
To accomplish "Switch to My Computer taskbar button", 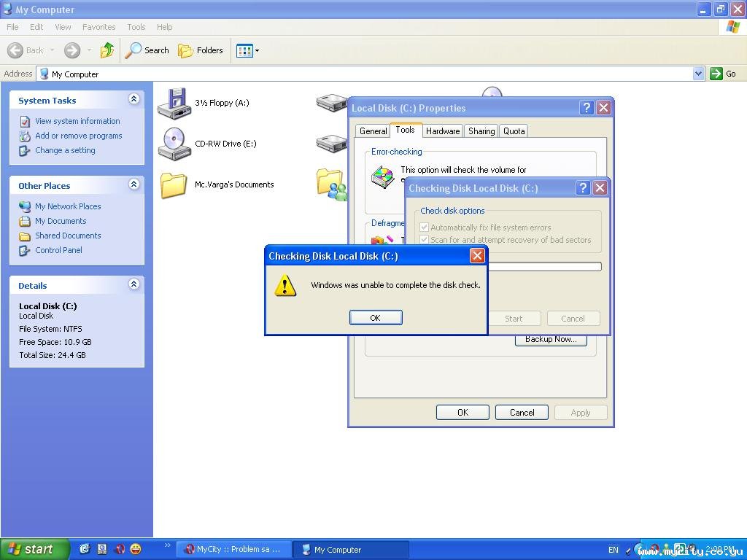I will coord(351,550).
